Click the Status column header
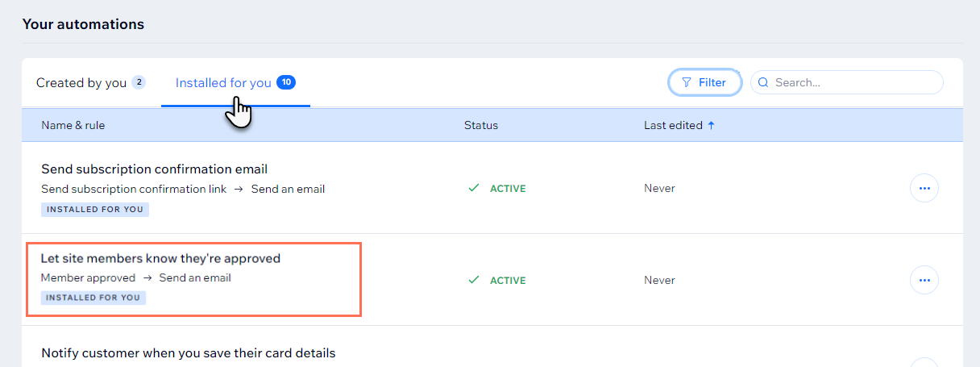This screenshot has height=367, width=980. point(481,125)
